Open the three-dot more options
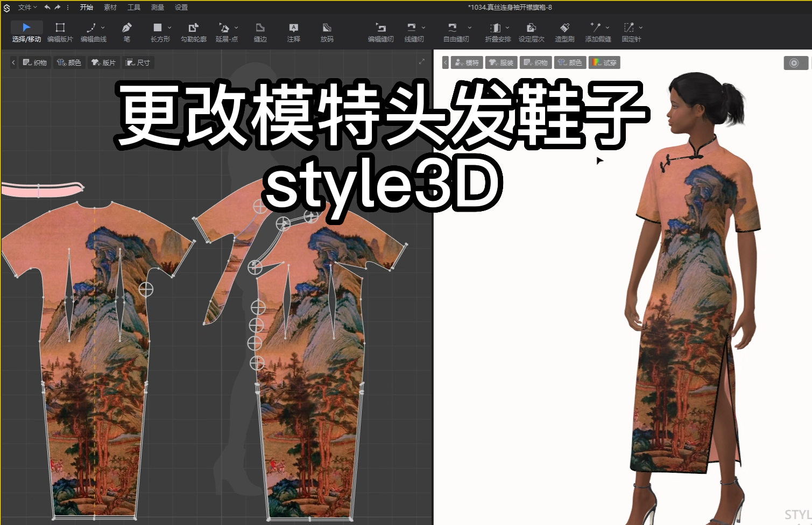 (68, 7)
